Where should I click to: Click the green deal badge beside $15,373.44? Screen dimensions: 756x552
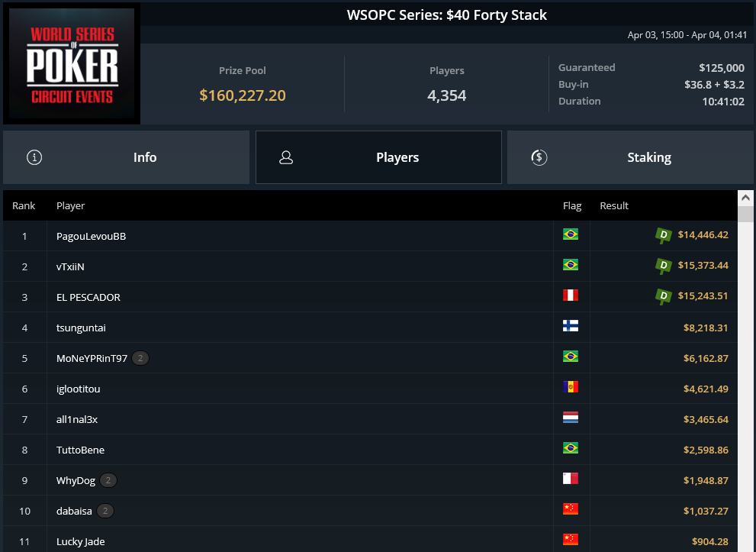pyautogui.click(x=664, y=266)
